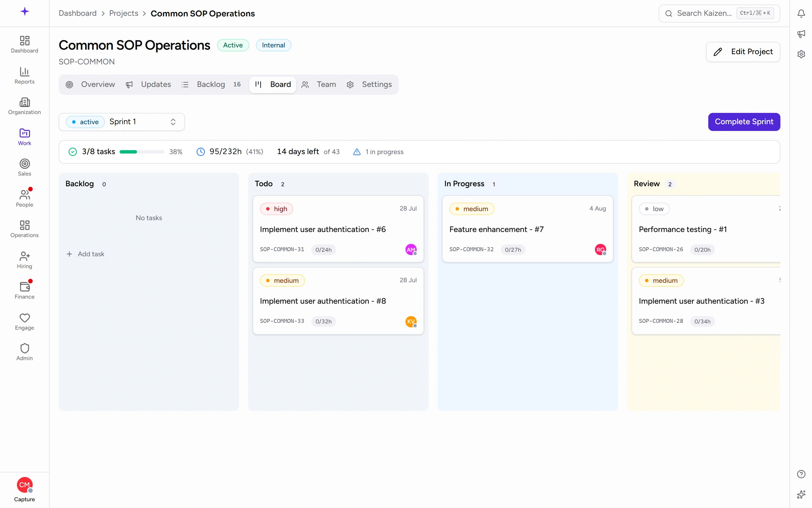Click the Edit Project button
Image resolution: width=812 pixels, height=508 pixels.
tap(743, 52)
